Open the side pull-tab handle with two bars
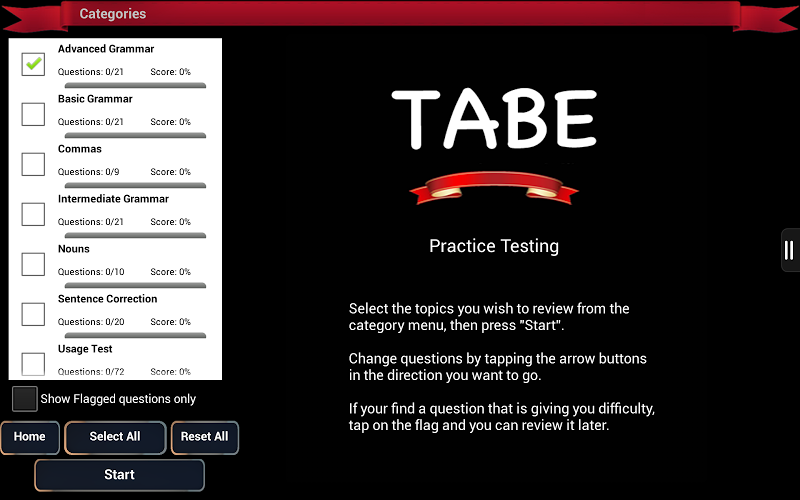 790,250
